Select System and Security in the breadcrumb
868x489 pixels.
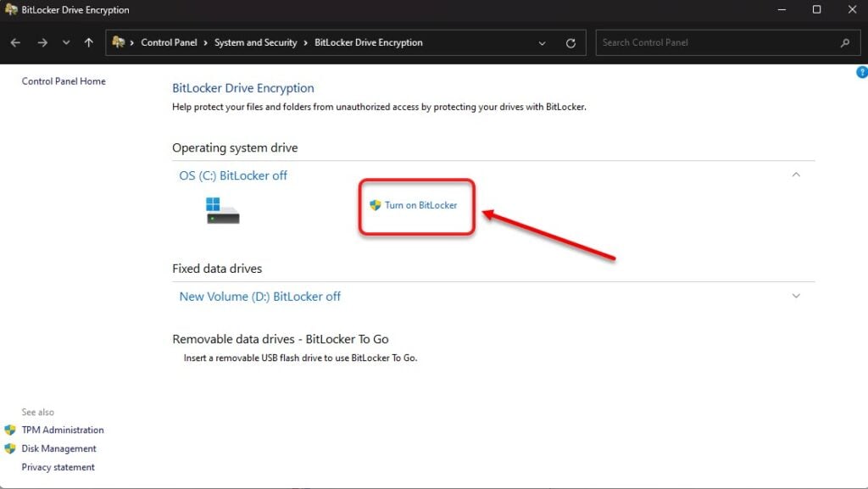pos(256,42)
